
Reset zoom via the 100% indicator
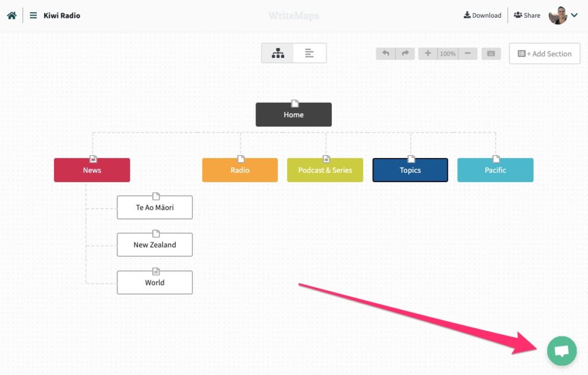(x=448, y=53)
